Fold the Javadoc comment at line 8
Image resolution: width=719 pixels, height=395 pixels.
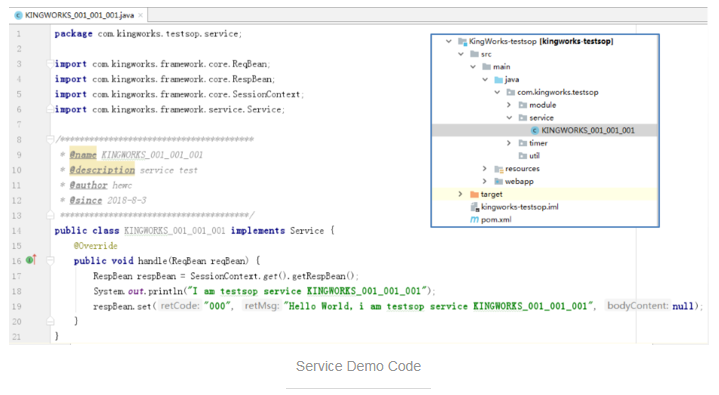[50, 139]
